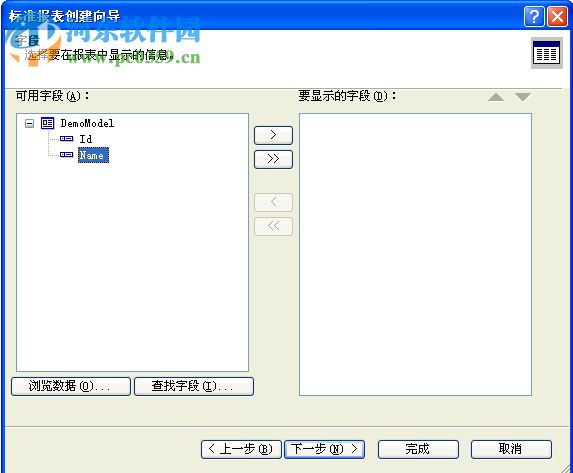This screenshot has width=573, height=473.
Task: Close the report wizard dialog
Action: (557, 16)
